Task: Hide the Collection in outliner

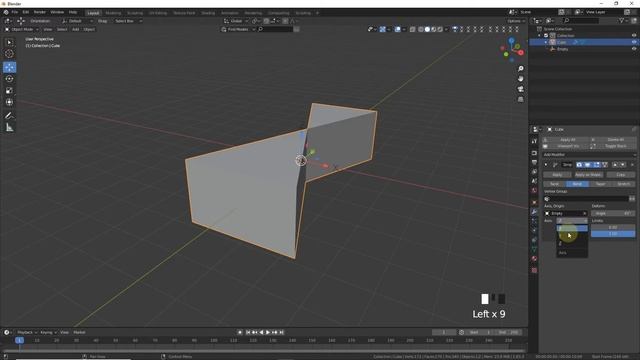Action: click(x=634, y=36)
